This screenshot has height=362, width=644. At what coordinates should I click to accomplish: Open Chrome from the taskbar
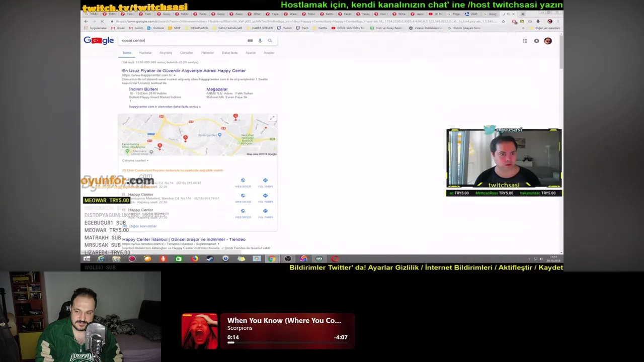coord(272,259)
